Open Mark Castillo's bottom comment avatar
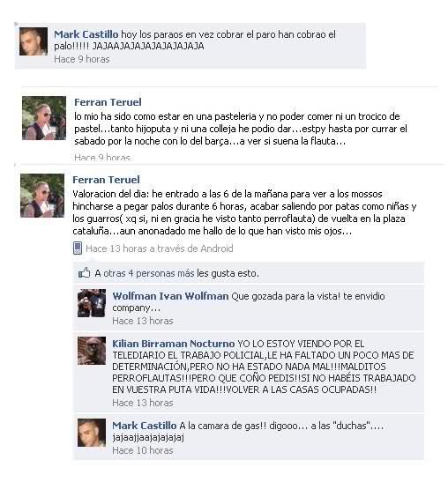448x482 pixels. pyautogui.click(x=92, y=433)
